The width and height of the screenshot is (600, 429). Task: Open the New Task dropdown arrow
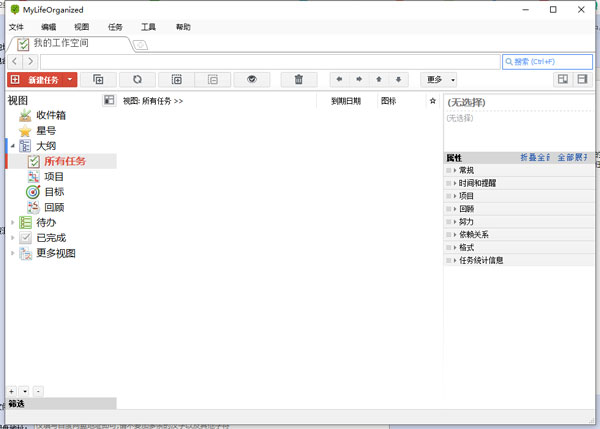(70, 80)
